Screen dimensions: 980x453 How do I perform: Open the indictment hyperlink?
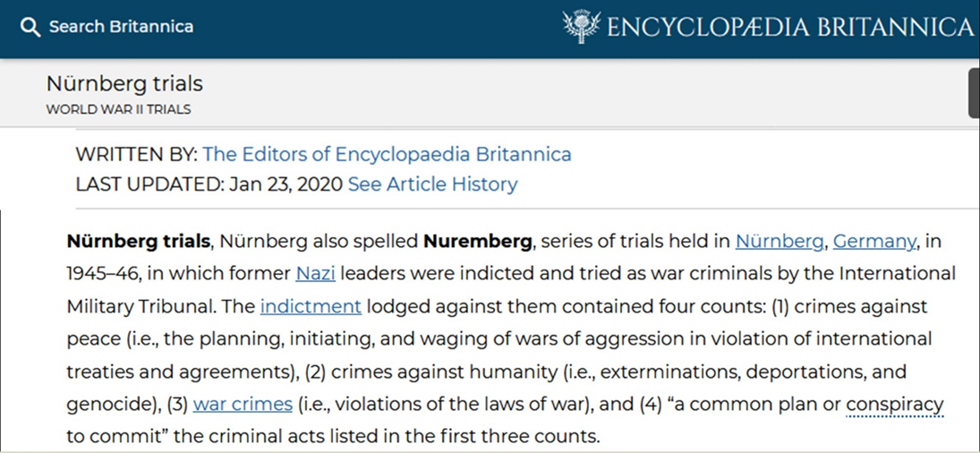tap(311, 307)
